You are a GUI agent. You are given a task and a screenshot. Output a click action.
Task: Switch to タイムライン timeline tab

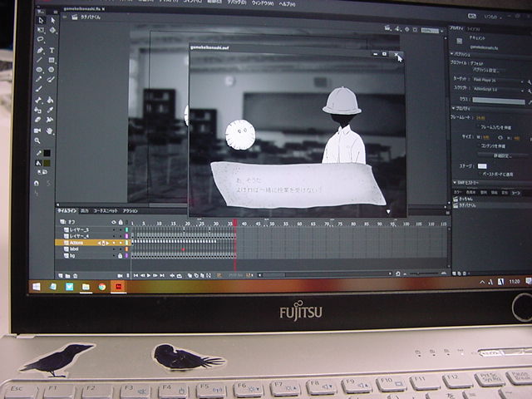tap(67, 211)
